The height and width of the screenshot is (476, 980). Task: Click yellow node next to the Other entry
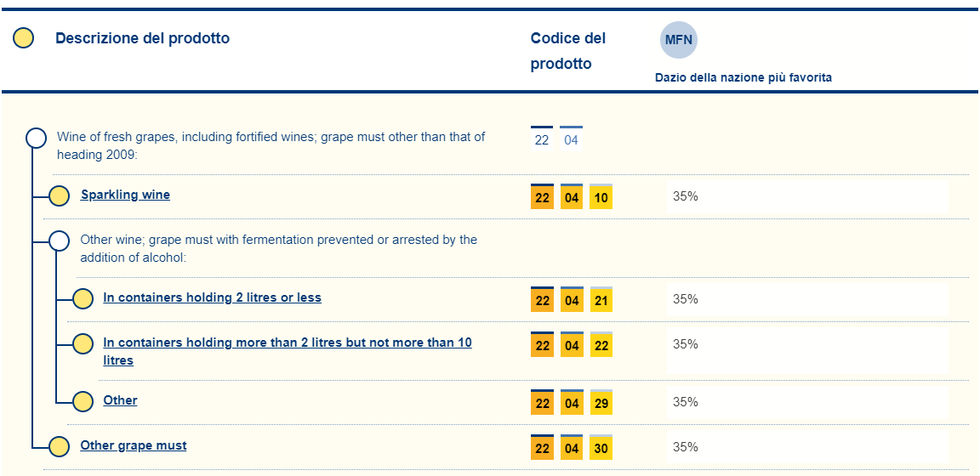(83, 401)
